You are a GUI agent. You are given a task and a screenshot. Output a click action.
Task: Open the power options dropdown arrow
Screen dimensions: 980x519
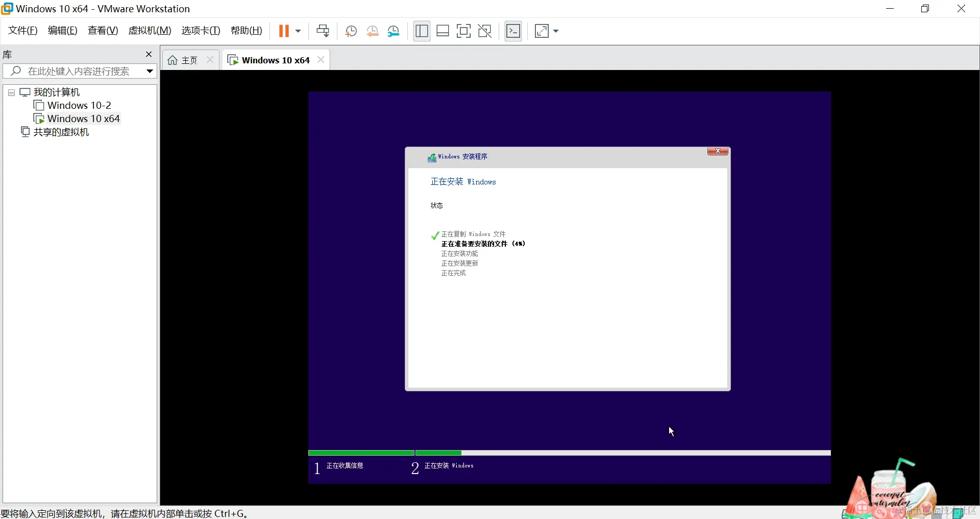point(298,31)
